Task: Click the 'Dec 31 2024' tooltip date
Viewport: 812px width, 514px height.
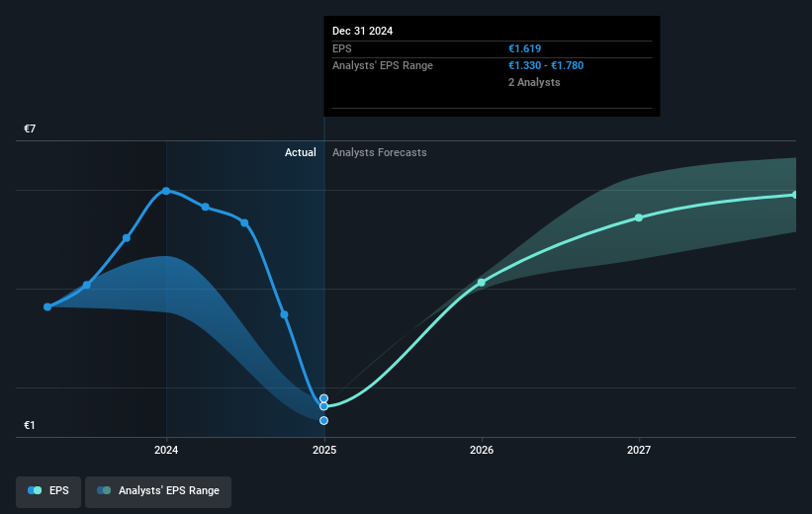Action: (x=363, y=31)
